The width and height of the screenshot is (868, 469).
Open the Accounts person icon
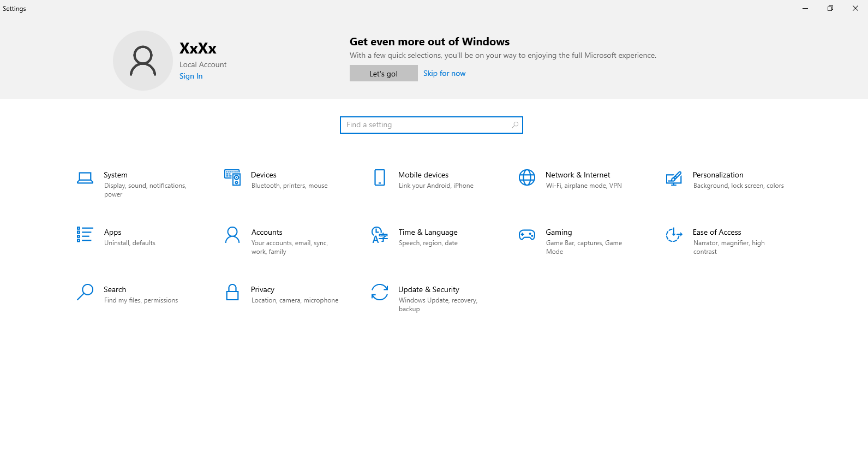click(232, 235)
